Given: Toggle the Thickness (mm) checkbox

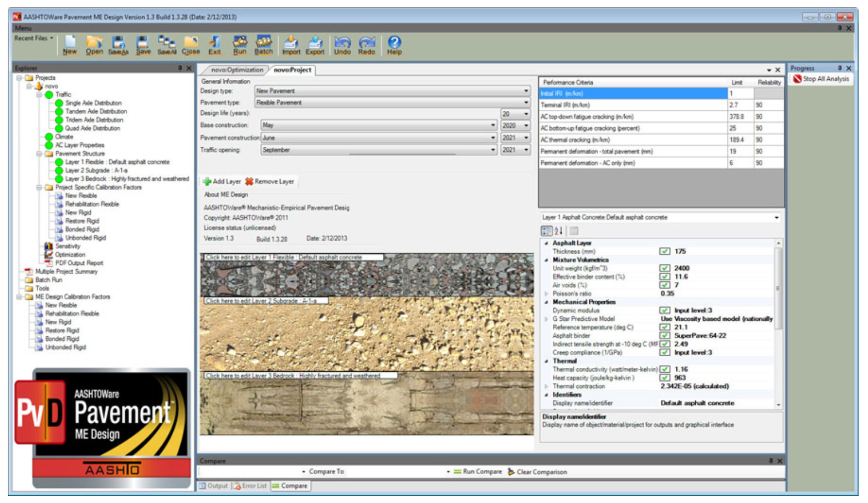Looking at the screenshot, I should (665, 251).
